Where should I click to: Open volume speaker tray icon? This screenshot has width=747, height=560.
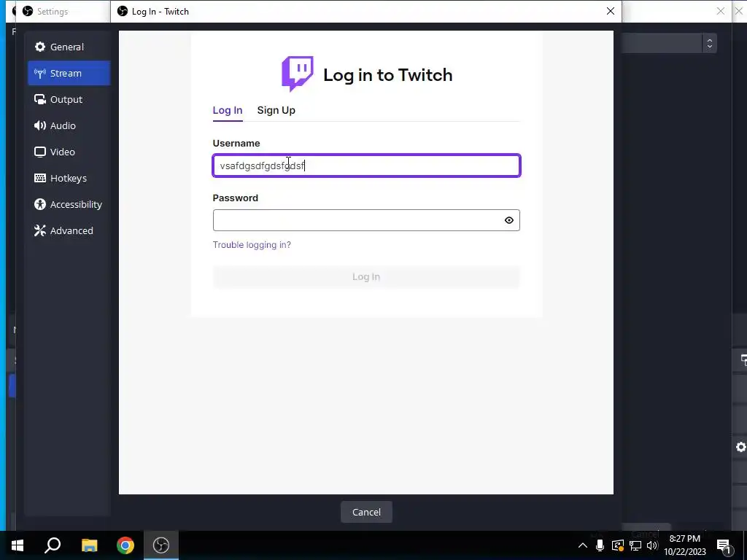tap(652, 545)
